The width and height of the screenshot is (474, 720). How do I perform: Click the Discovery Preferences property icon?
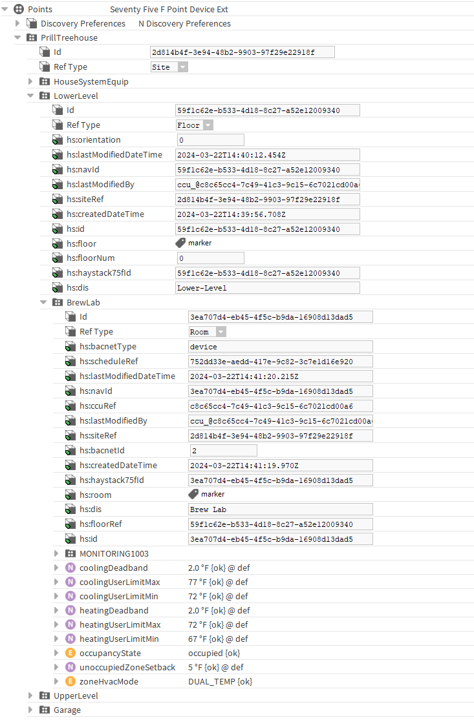[x=32, y=23]
